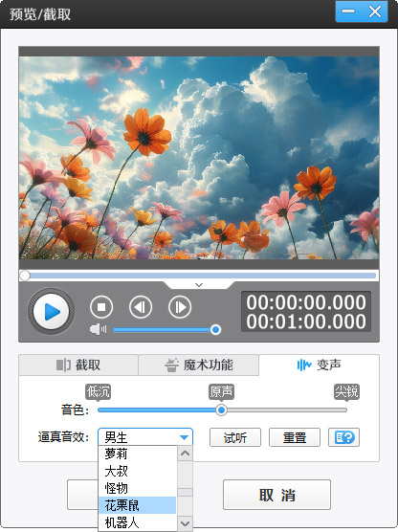398x532 pixels.
Task: Step to next frame icon
Action: tap(180, 307)
